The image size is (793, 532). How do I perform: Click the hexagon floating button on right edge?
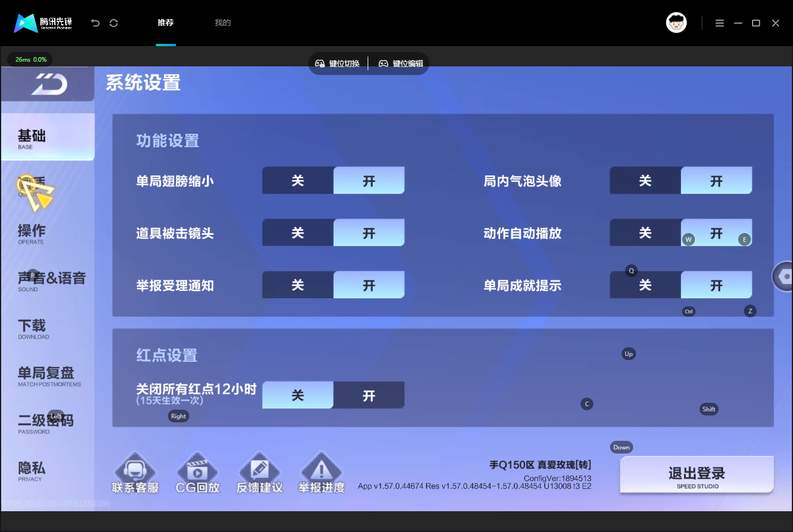pos(783,276)
